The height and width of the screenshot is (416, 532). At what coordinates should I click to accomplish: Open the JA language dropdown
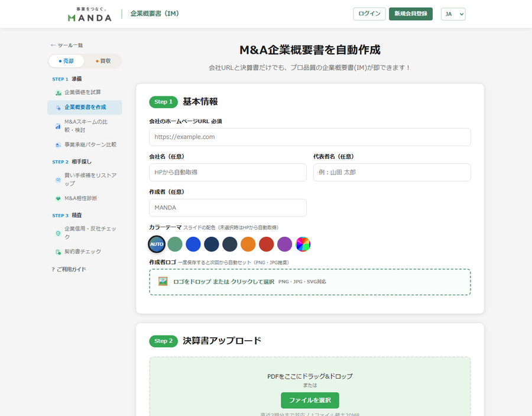[x=453, y=14]
